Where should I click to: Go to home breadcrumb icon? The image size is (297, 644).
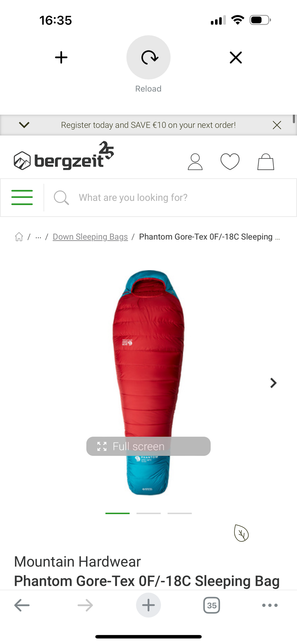19,237
